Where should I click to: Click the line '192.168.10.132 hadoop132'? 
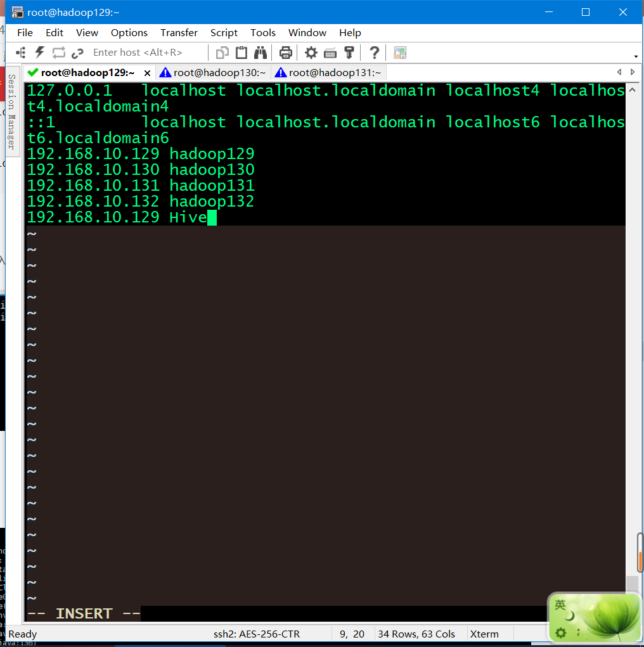point(140,202)
